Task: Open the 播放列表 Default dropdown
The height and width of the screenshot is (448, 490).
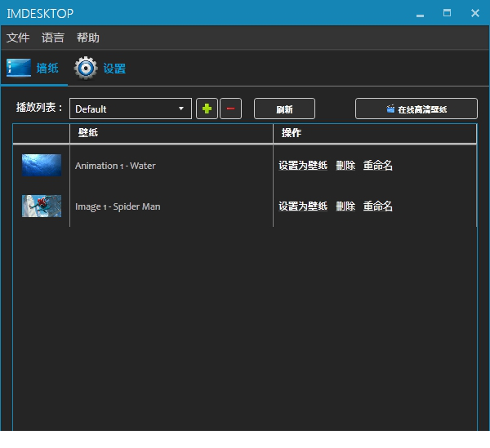Action: tap(131, 109)
